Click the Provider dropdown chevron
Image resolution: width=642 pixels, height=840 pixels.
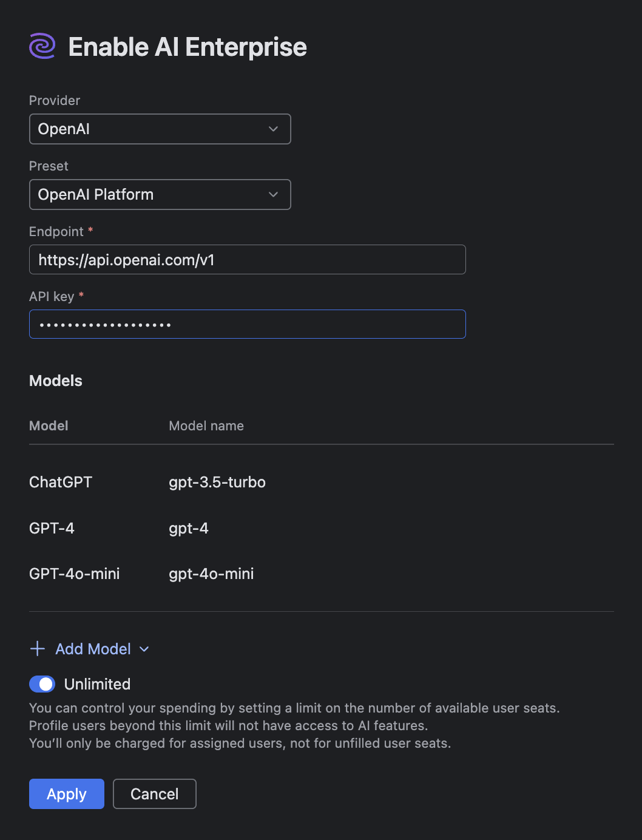click(x=273, y=129)
